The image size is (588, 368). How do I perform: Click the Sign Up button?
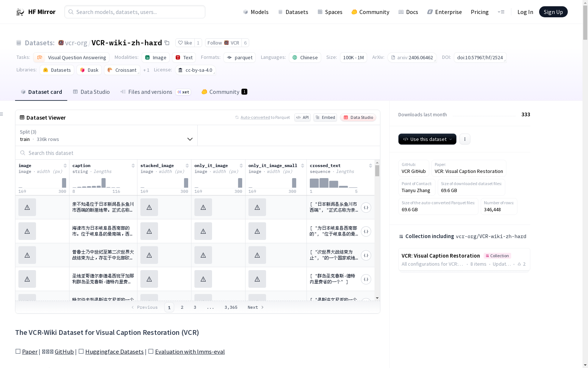point(553,12)
